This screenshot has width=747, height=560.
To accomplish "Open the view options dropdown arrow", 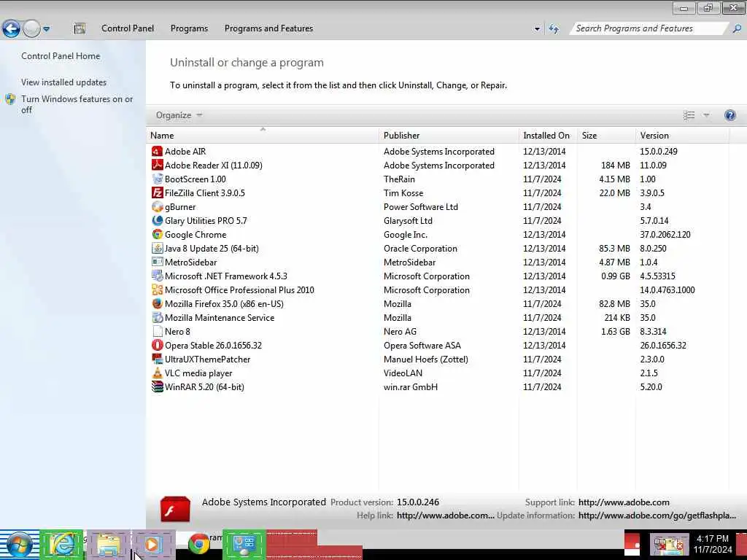I will tap(706, 114).
